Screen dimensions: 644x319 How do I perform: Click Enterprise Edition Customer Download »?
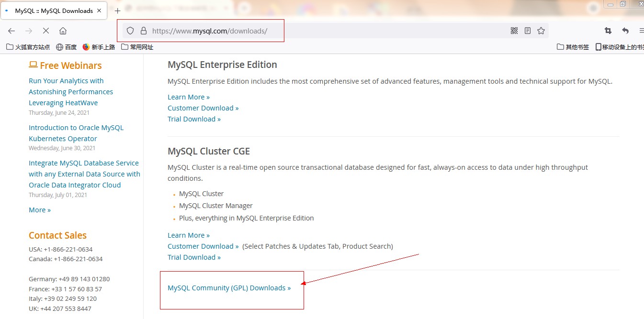tap(203, 108)
